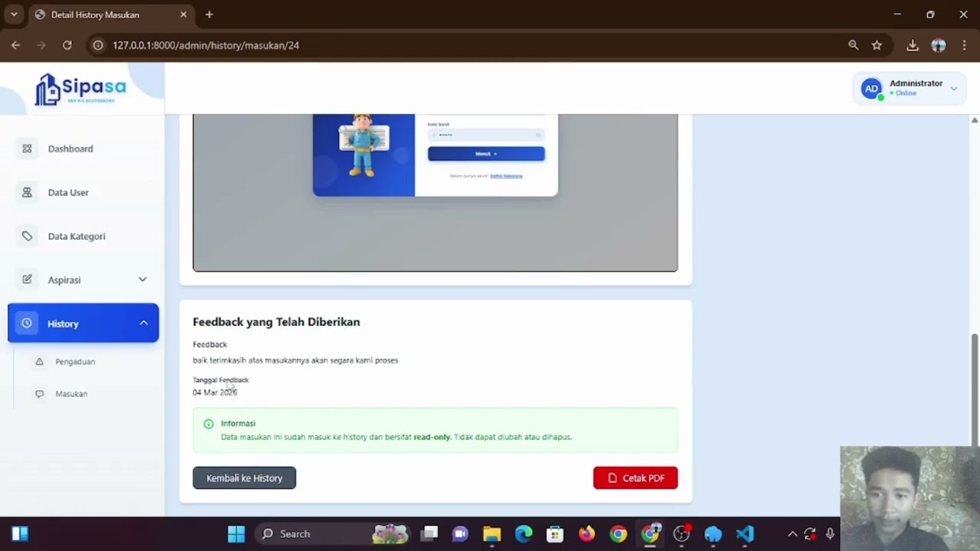Select the History menu item
The width and height of the screenshot is (980, 551).
tap(83, 323)
